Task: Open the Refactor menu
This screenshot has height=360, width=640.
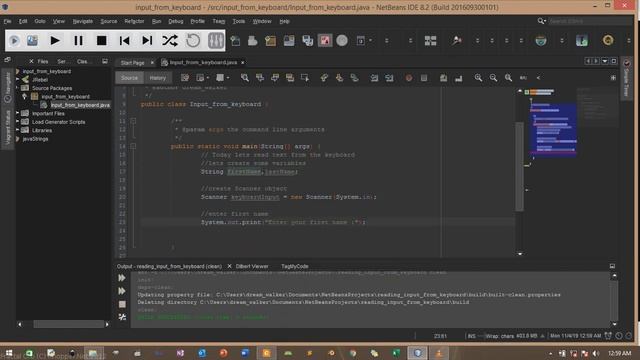Action: [x=134, y=21]
